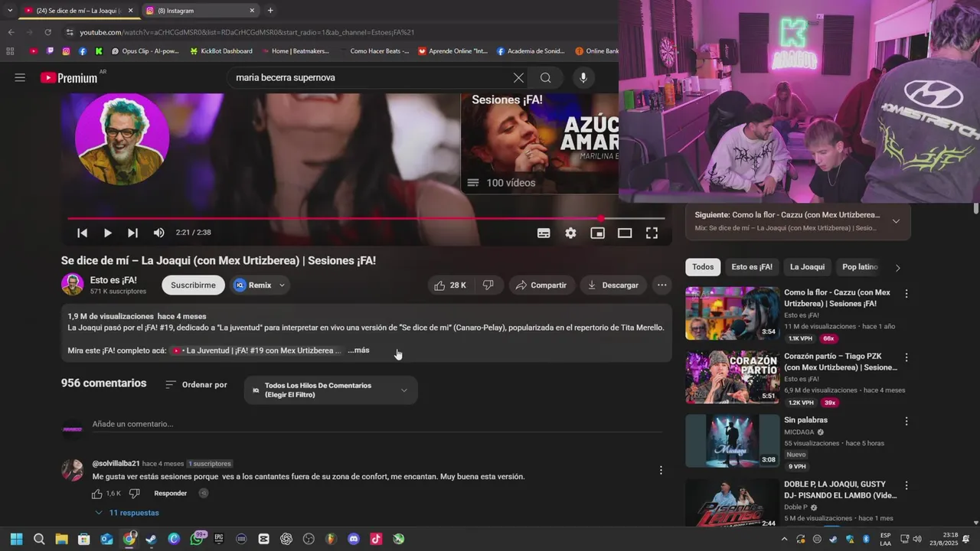
Task: Launch Steam from the taskbar
Action: click(x=152, y=539)
